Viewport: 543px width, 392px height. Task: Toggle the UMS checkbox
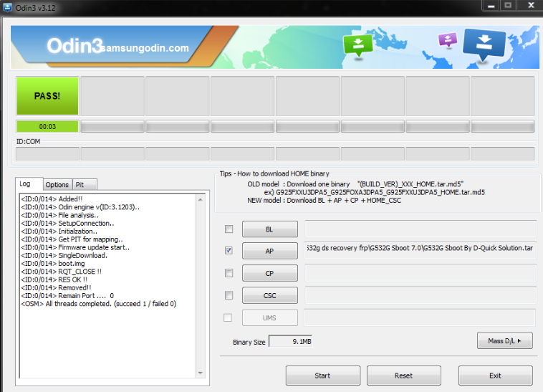(x=228, y=317)
